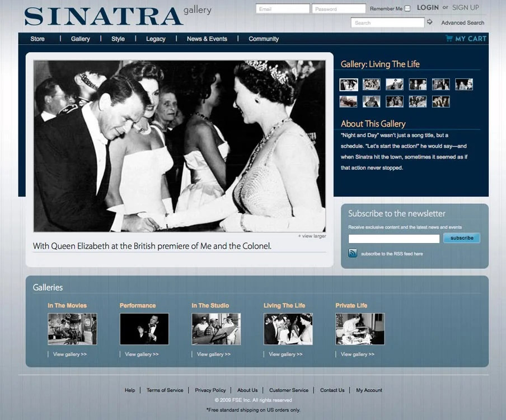Open the About Us footer link
The image size is (506, 420).
[247, 390]
